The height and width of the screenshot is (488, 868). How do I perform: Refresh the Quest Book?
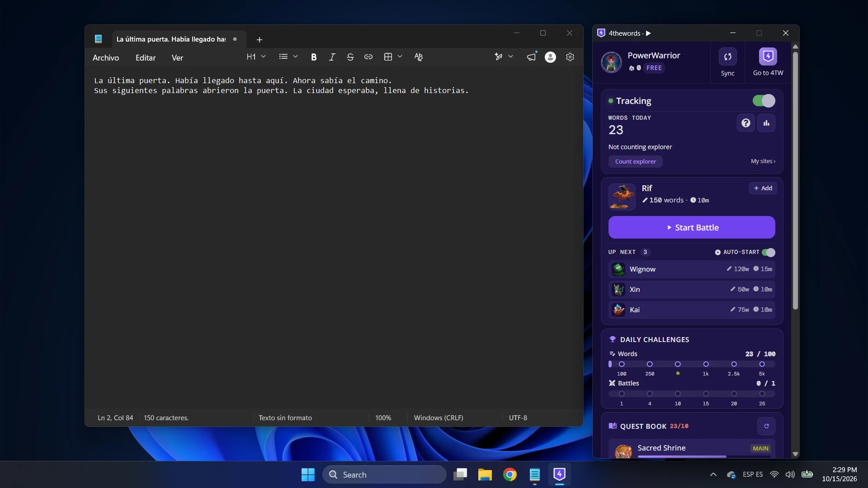click(766, 426)
